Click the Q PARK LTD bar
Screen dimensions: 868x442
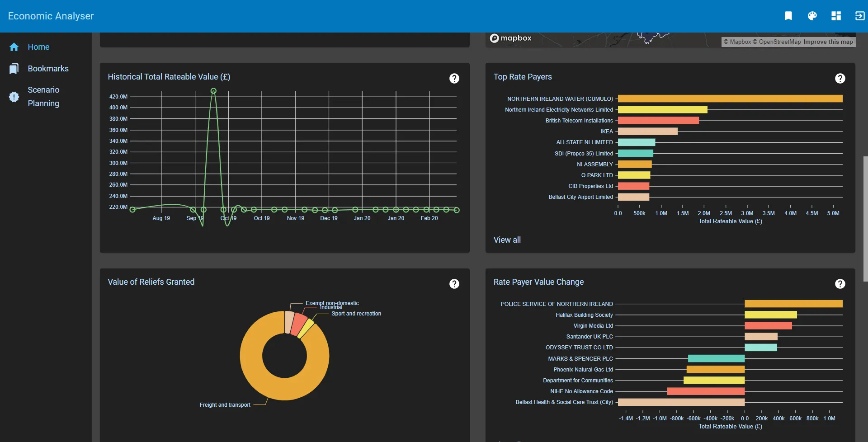coord(634,175)
